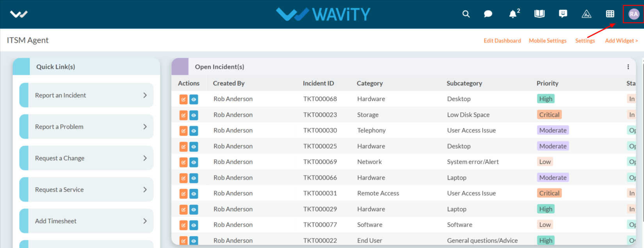Expand Request a Change chevron
Viewport: 644px width, 248px height.
[145, 158]
